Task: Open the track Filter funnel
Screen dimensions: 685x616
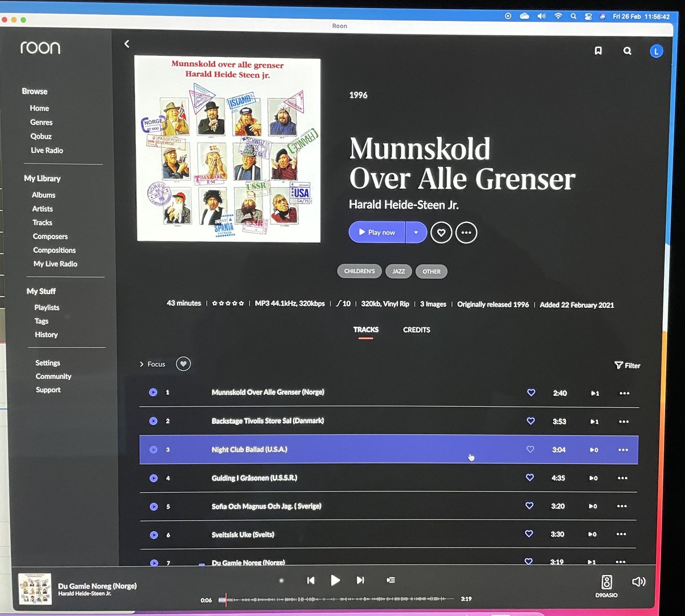Action: pyautogui.click(x=627, y=366)
